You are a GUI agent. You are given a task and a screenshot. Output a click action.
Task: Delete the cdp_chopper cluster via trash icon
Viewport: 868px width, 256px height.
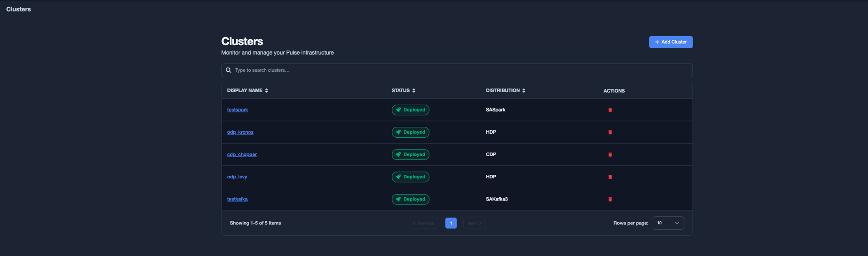610,154
